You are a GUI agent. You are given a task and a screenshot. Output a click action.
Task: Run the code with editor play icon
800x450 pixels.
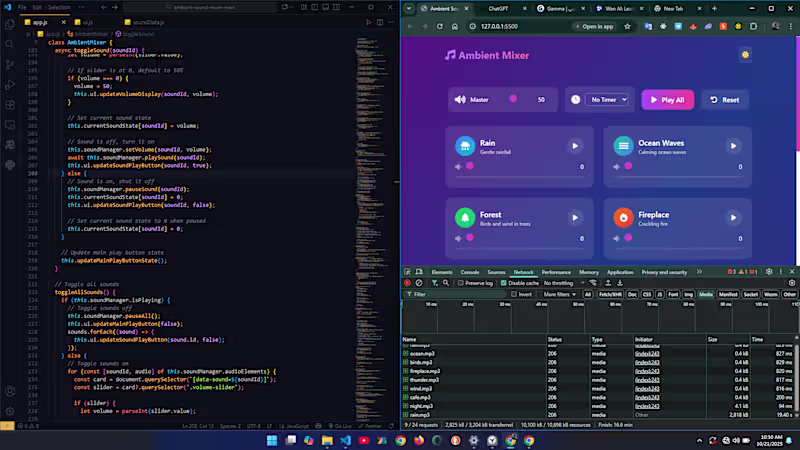coord(368,22)
